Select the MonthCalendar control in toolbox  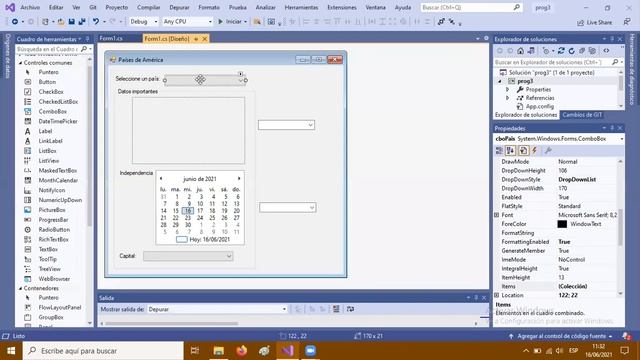pyautogui.click(x=58, y=180)
